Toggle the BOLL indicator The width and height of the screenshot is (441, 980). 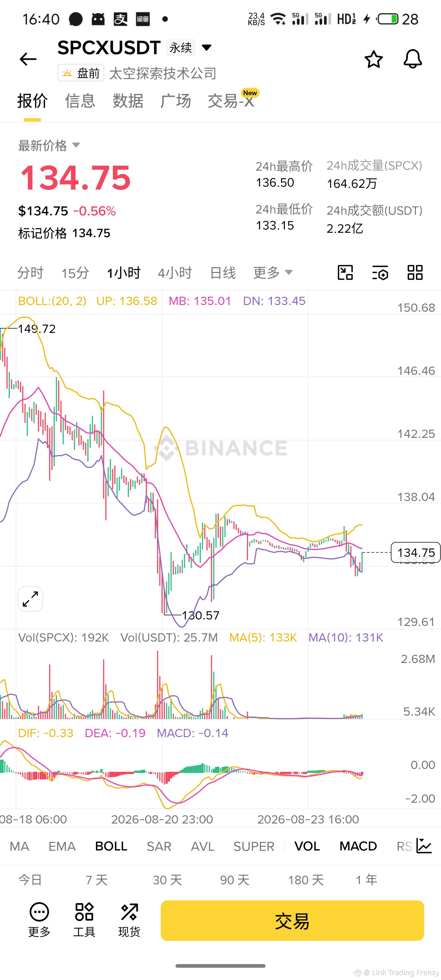[x=111, y=846]
